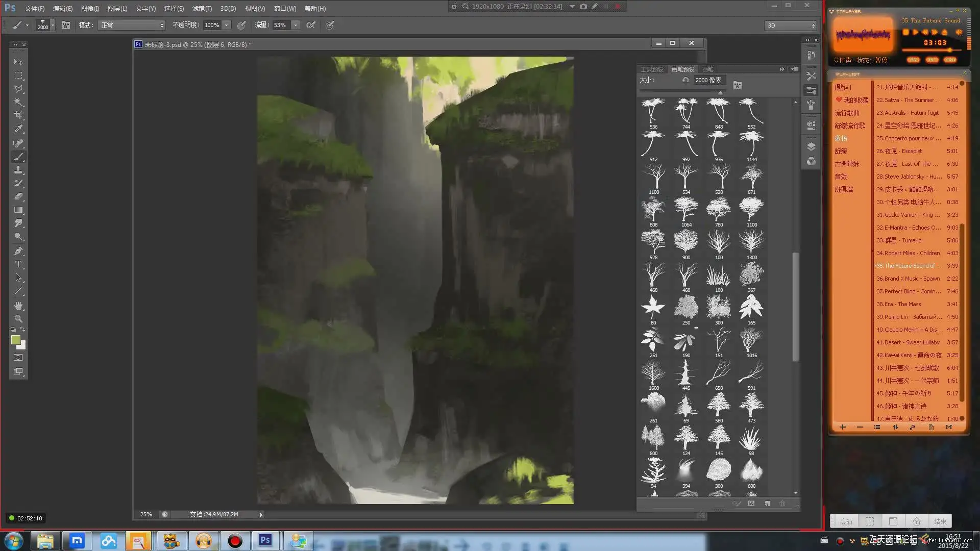Choose the Hand tool

click(x=18, y=306)
